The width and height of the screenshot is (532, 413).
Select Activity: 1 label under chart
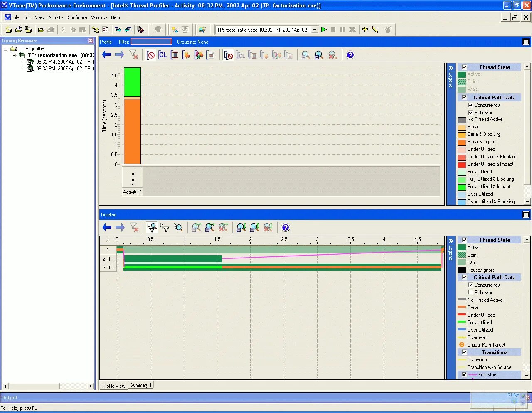132,192
